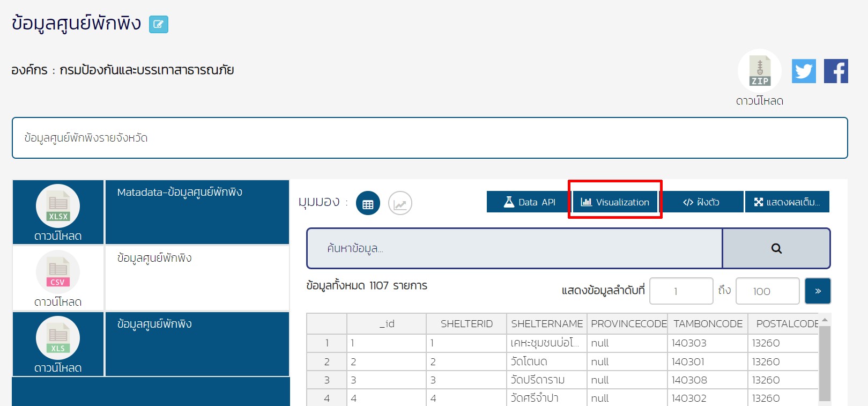
Task: Click the table vertical scrollbar up arrow
Action: point(825,320)
